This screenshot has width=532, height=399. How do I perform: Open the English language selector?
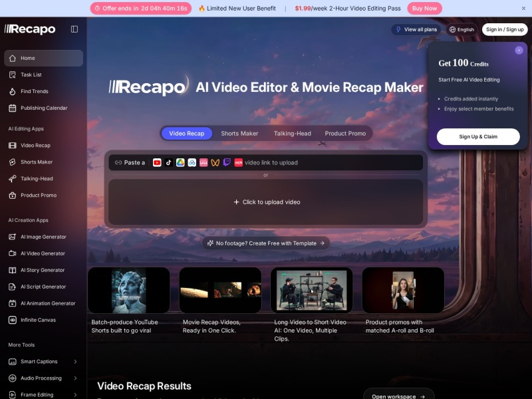(x=462, y=29)
